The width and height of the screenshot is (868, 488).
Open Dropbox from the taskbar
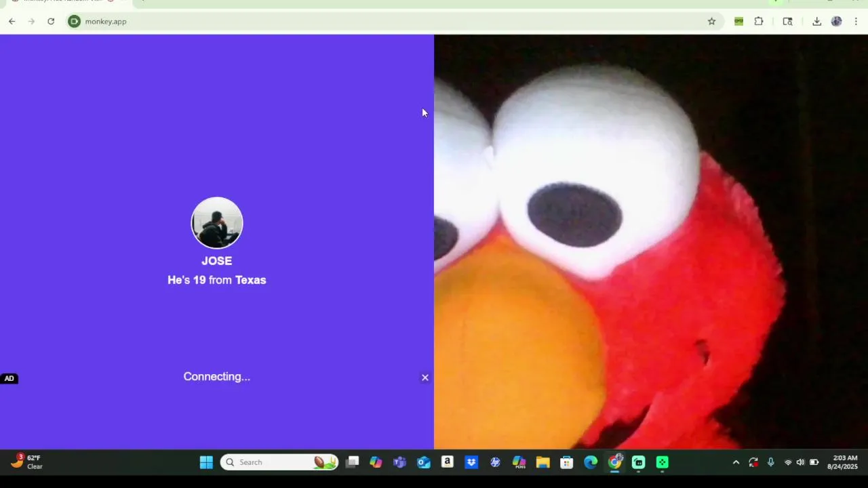tap(471, 462)
